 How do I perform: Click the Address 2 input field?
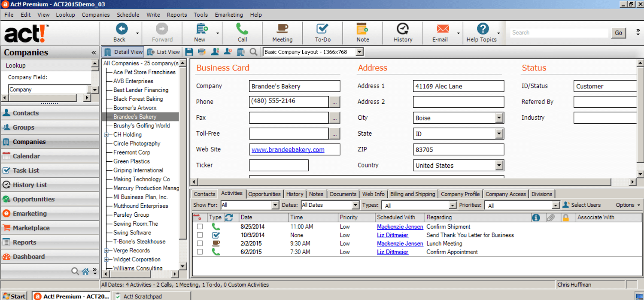pos(459,102)
